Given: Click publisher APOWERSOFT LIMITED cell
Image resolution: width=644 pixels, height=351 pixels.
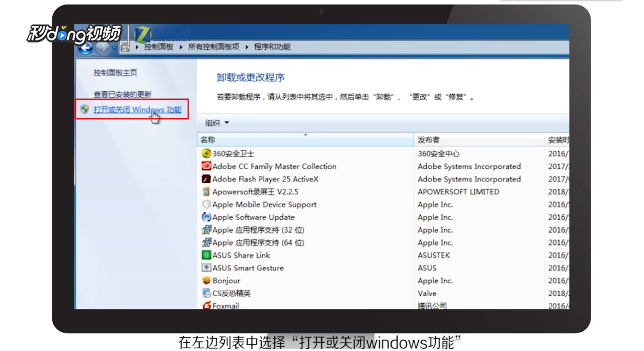Looking at the screenshot, I should [459, 192].
